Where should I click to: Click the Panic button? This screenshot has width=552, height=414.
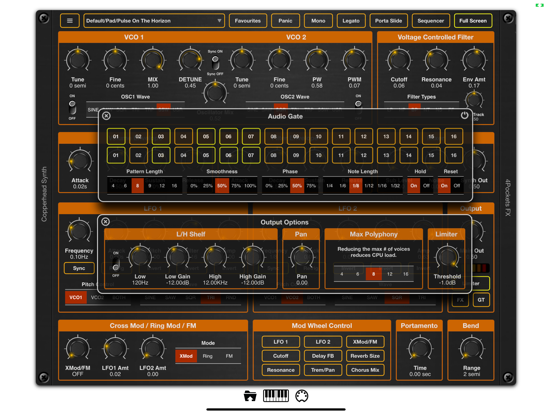click(x=285, y=21)
